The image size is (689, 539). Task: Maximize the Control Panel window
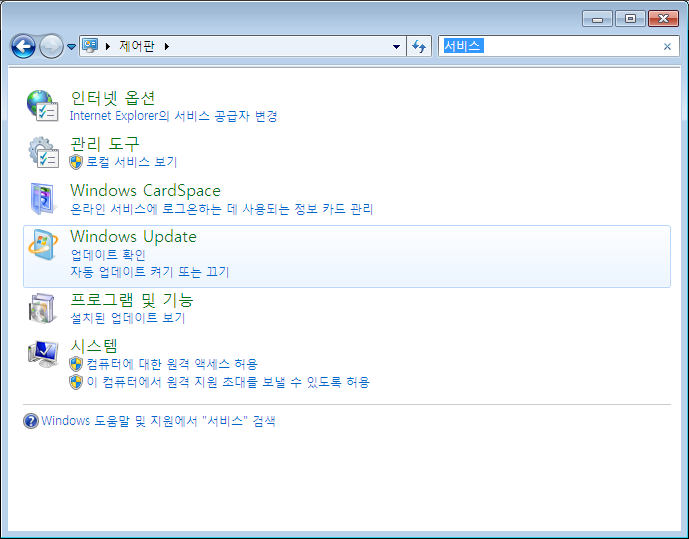point(630,19)
